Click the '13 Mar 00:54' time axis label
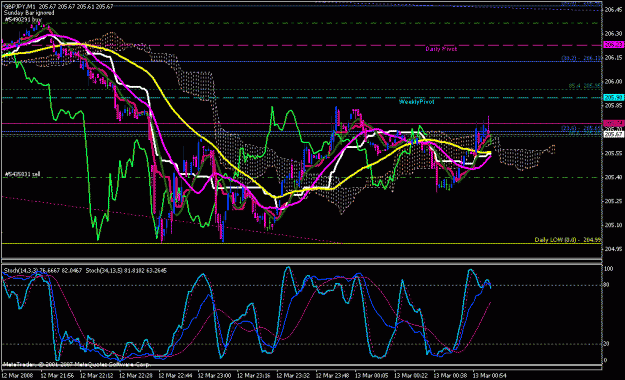Image resolution: width=625 pixels, height=380 pixels. pos(489,376)
